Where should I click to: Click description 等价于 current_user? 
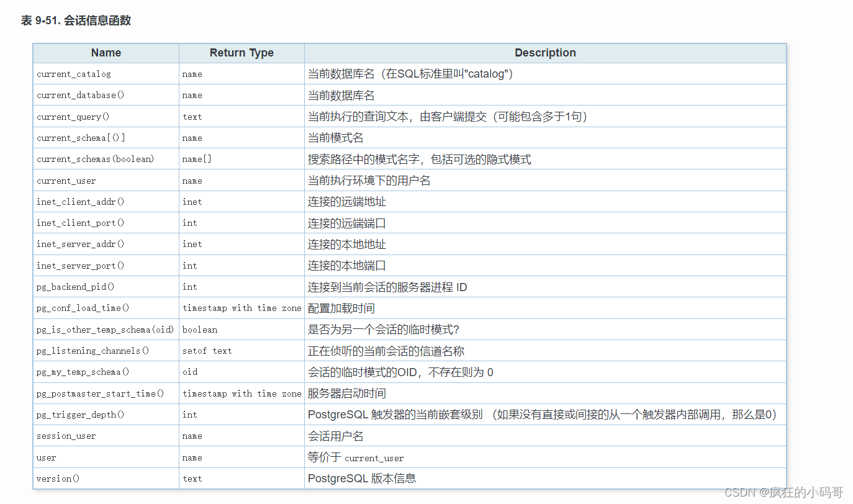click(x=356, y=457)
